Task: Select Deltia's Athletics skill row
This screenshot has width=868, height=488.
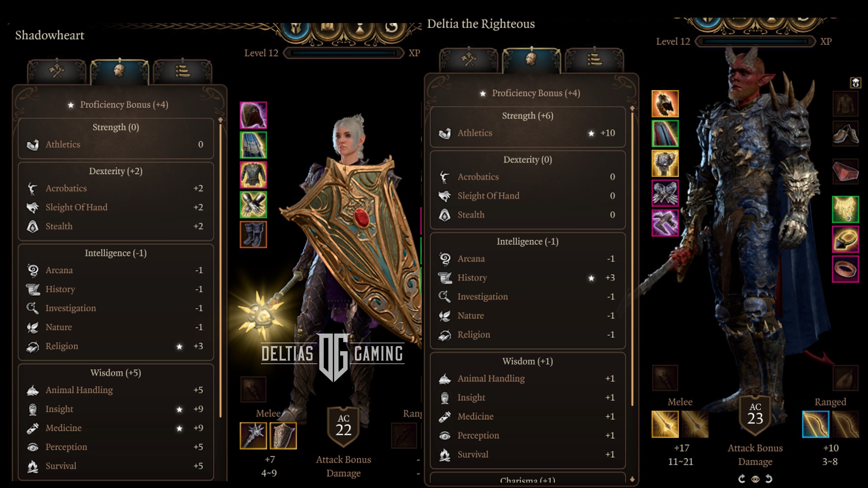Action: click(527, 133)
